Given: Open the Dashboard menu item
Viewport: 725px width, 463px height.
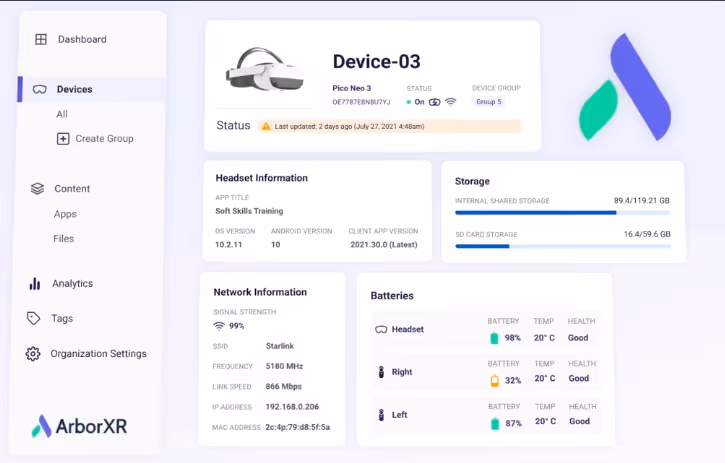Looking at the screenshot, I should [82, 39].
